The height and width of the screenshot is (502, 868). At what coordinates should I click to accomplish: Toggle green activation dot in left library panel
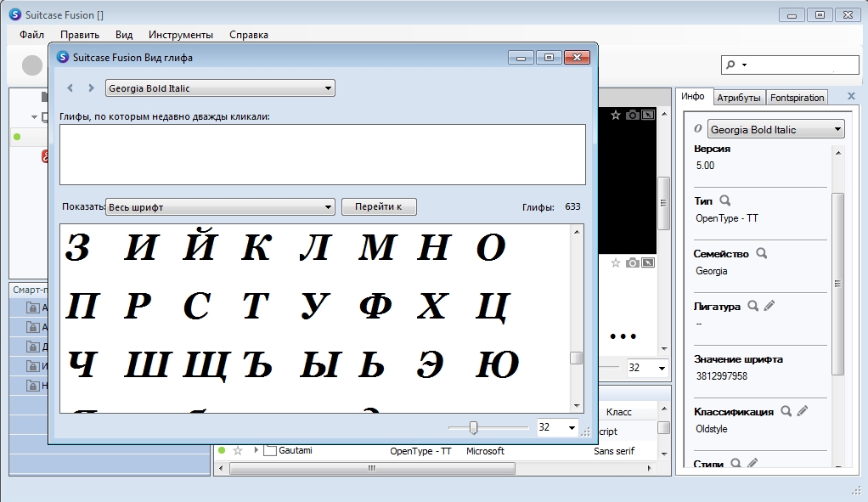[x=17, y=137]
